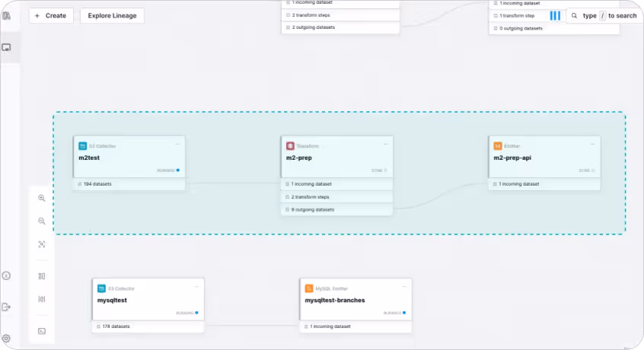Expand 2 outgoing datasets row at top
This screenshot has width=644, height=350.
pyautogui.click(x=340, y=27)
